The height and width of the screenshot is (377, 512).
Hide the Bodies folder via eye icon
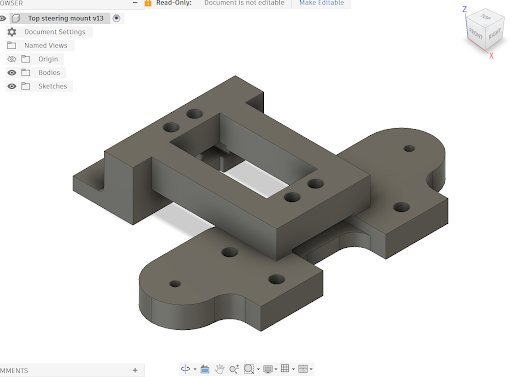(12, 73)
